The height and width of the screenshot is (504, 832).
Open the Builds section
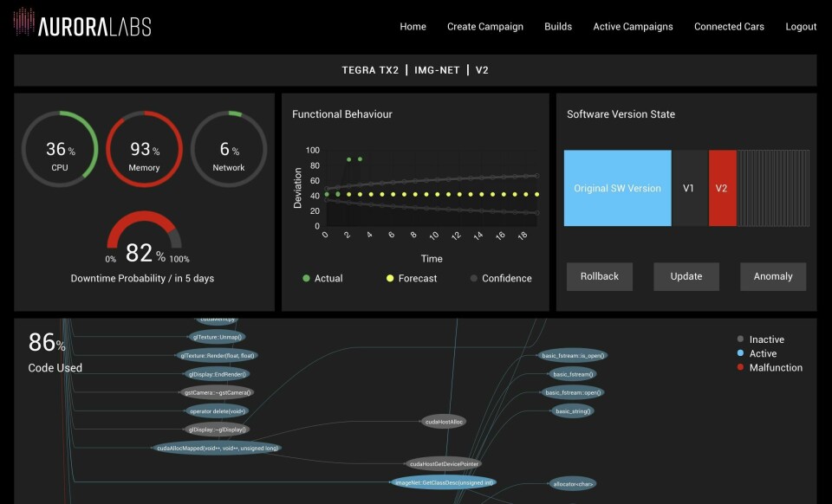tap(557, 27)
